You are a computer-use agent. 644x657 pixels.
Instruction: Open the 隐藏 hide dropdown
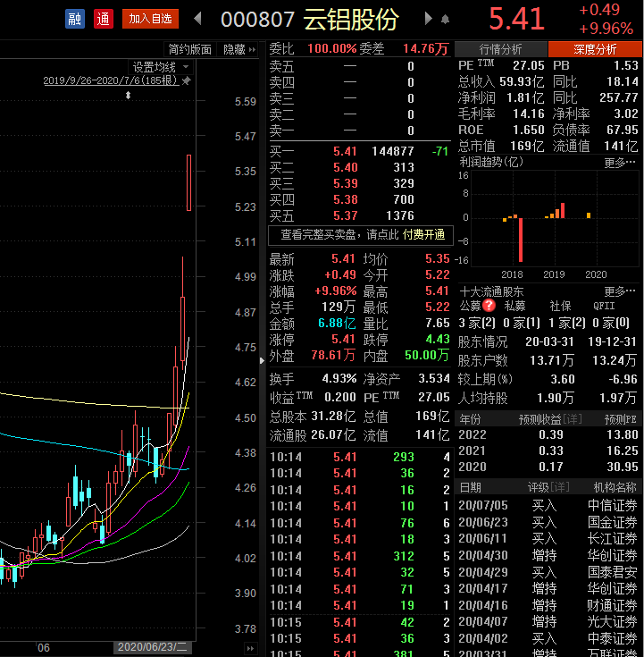tap(239, 49)
